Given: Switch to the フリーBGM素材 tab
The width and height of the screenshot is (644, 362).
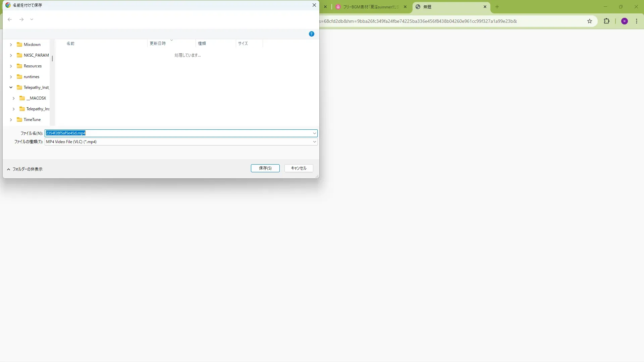Looking at the screenshot, I should point(369,7).
